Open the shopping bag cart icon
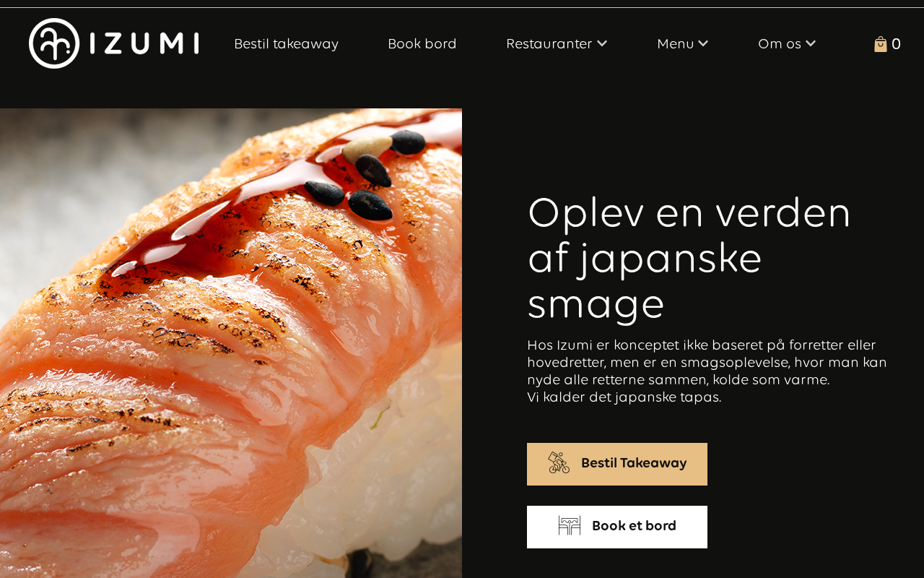 (x=881, y=44)
